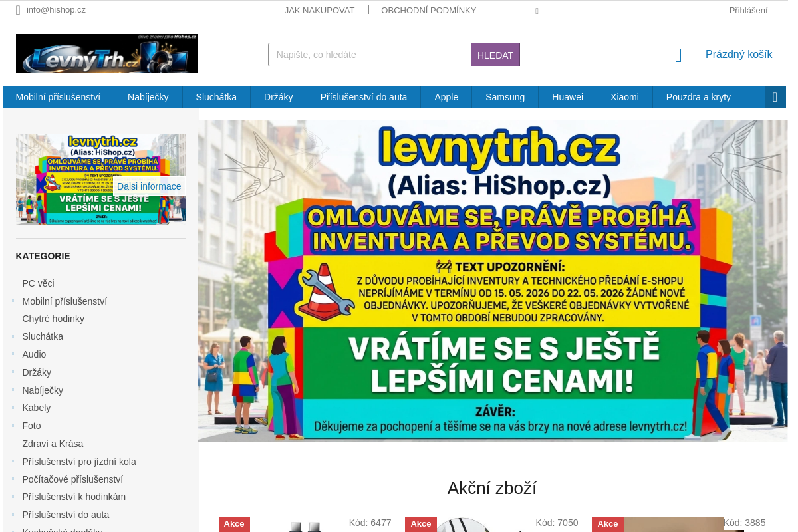The image size is (798, 532).
Task: Expand Sluchátka sidebar category arrow
Action: (13, 336)
